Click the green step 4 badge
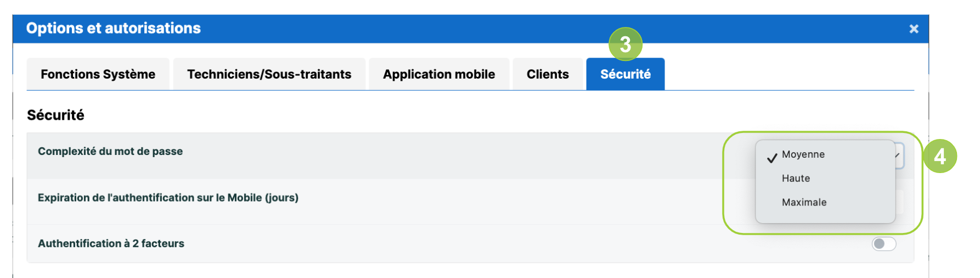 tap(939, 157)
